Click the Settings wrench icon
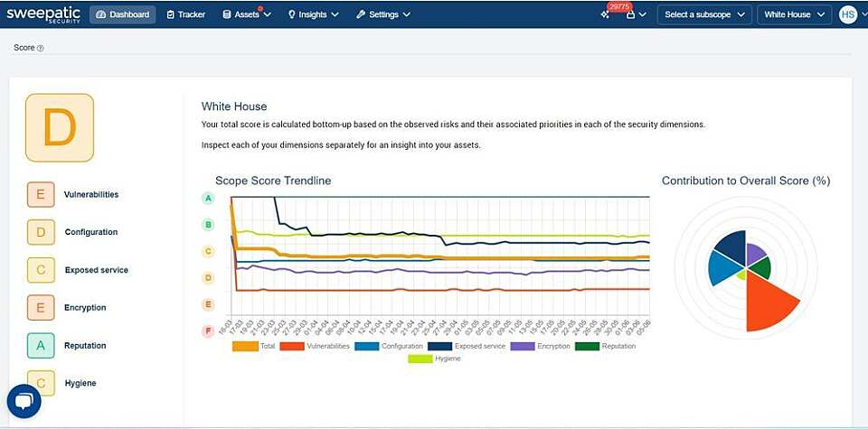 [x=361, y=15]
